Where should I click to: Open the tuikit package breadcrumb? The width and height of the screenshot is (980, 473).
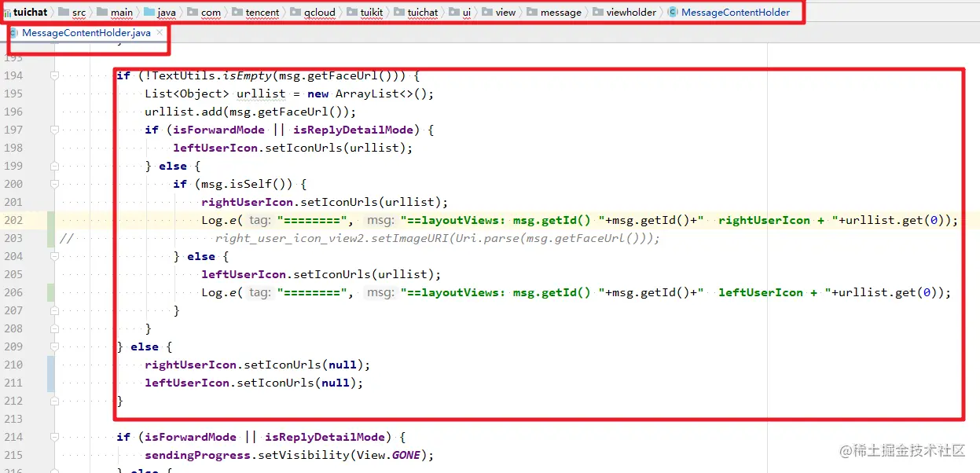(365, 13)
